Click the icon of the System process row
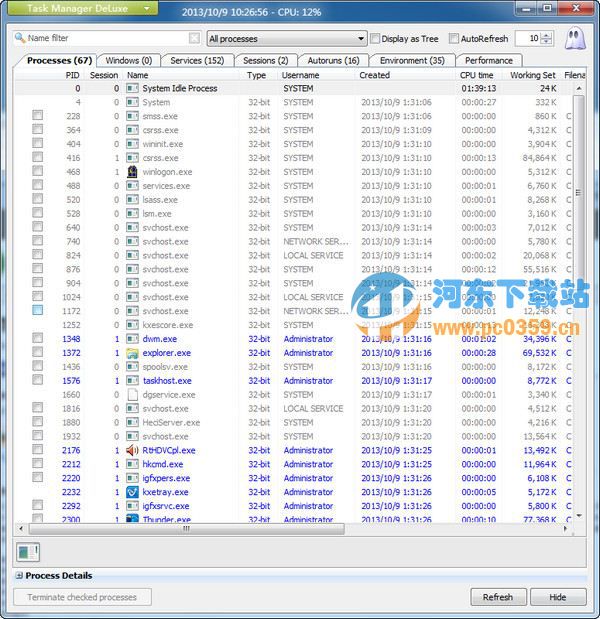 point(132,102)
